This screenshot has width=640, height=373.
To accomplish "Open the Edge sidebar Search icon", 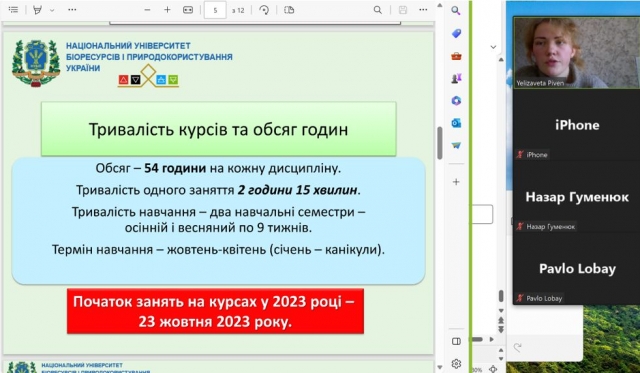I will pyautogui.click(x=456, y=11).
